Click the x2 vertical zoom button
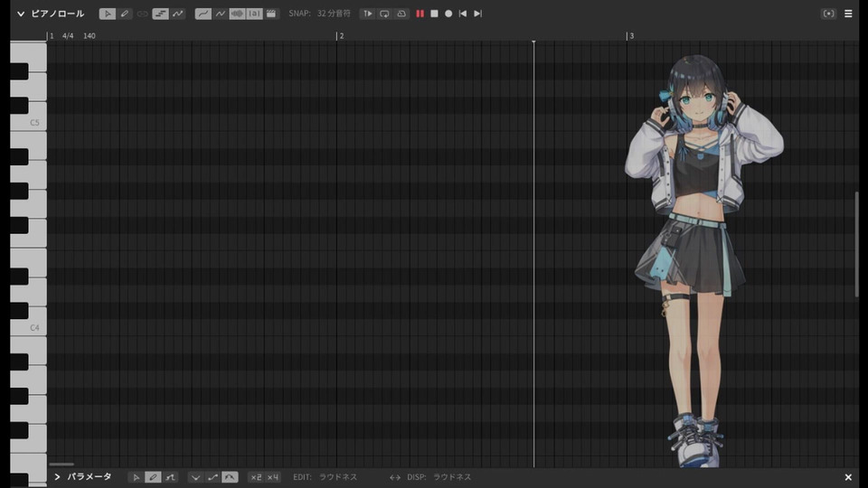The width and height of the screenshot is (868, 488). [x=256, y=477]
